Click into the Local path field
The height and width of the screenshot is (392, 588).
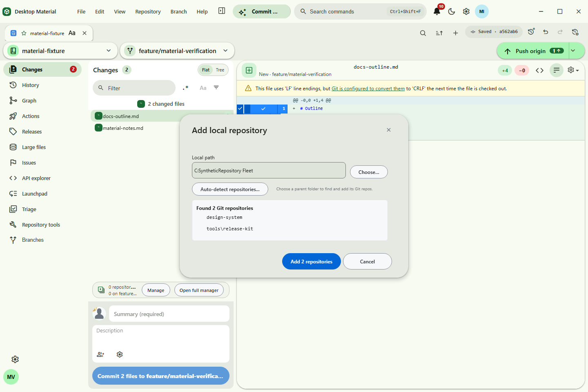tap(269, 170)
